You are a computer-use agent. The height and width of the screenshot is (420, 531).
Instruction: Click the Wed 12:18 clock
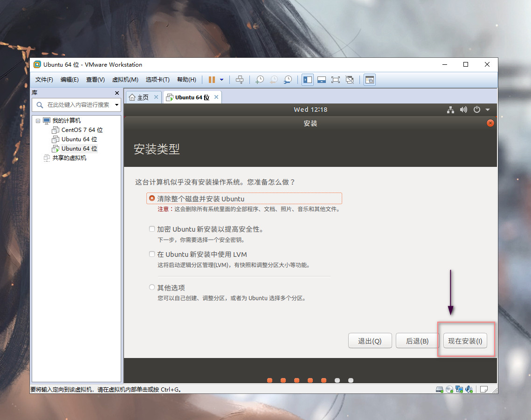(x=310, y=110)
